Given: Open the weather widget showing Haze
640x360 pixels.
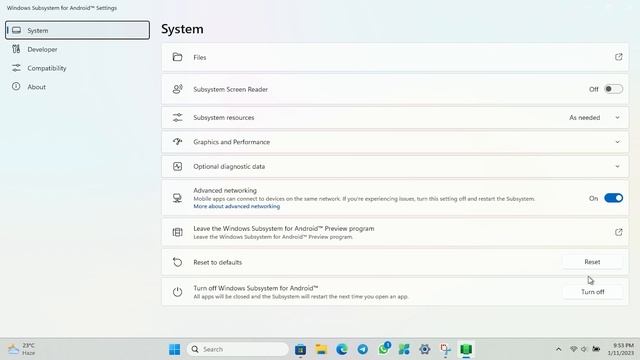Looking at the screenshot, I should tap(22, 349).
